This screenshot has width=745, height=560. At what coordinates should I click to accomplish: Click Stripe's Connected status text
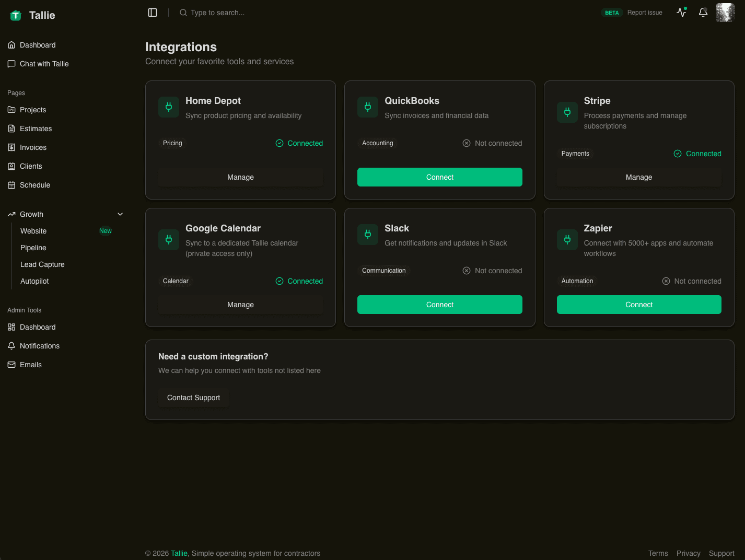pyautogui.click(x=704, y=154)
